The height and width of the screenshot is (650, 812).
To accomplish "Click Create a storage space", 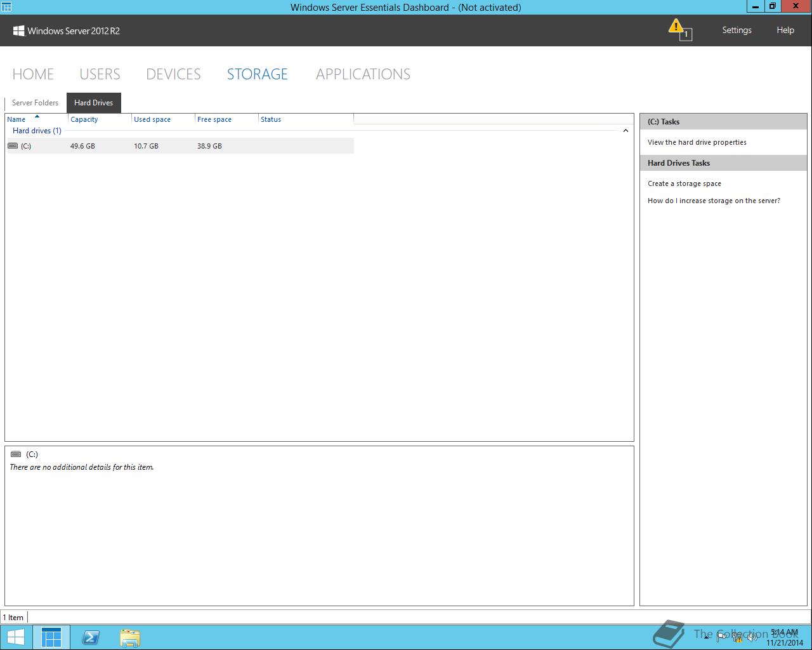I will (684, 183).
